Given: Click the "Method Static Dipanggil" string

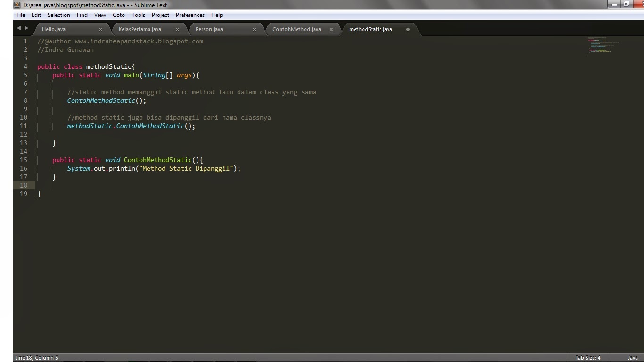Looking at the screenshot, I should 186,168.
